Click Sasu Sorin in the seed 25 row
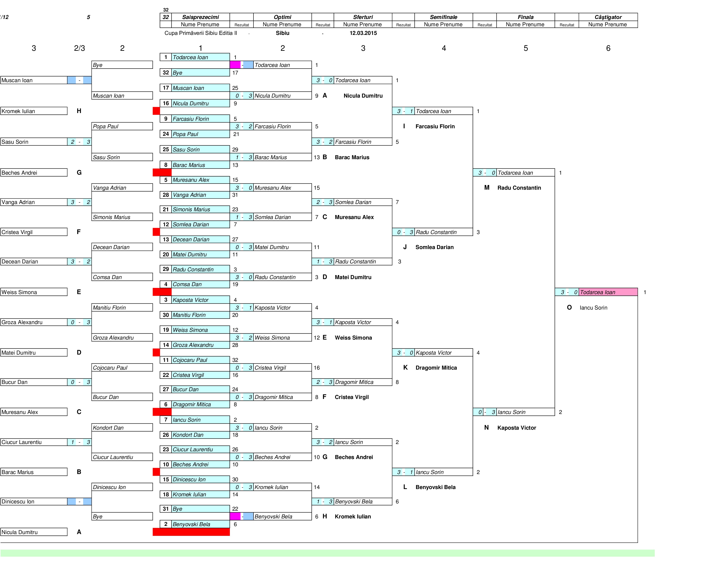 200,149
